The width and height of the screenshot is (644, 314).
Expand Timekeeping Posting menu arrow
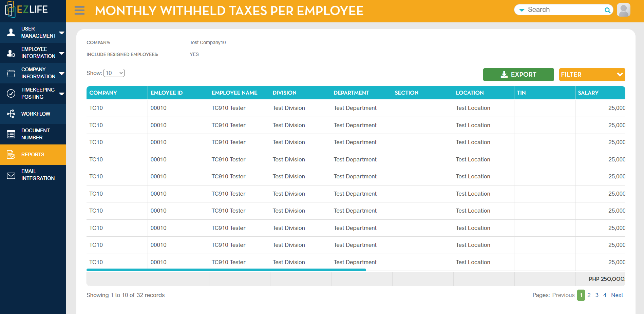(61, 94)
